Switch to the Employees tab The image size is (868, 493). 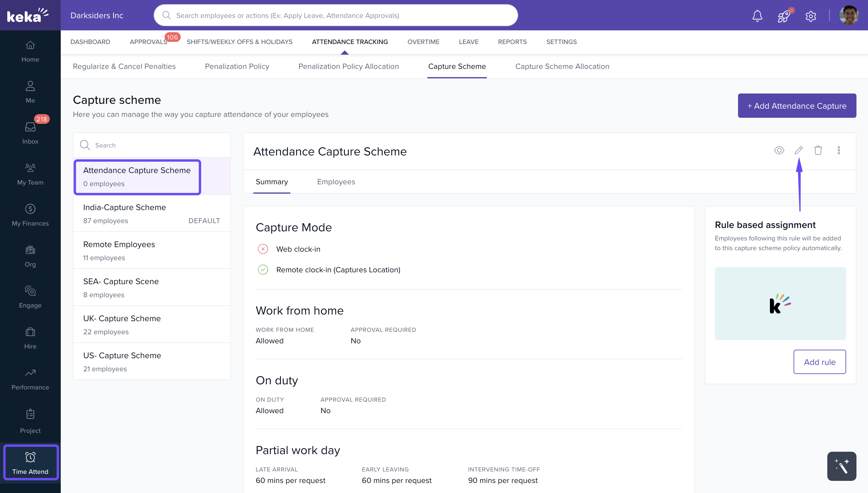tap(336, 182)
